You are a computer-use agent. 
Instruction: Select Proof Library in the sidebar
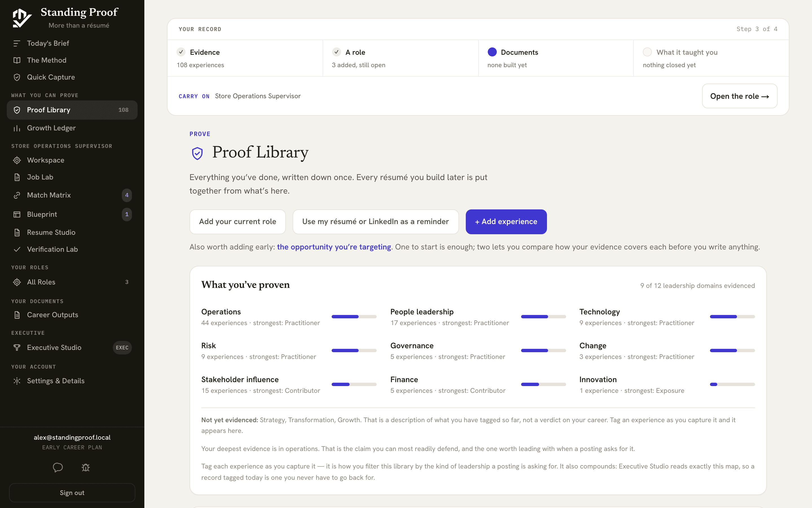tap(72, 110)
